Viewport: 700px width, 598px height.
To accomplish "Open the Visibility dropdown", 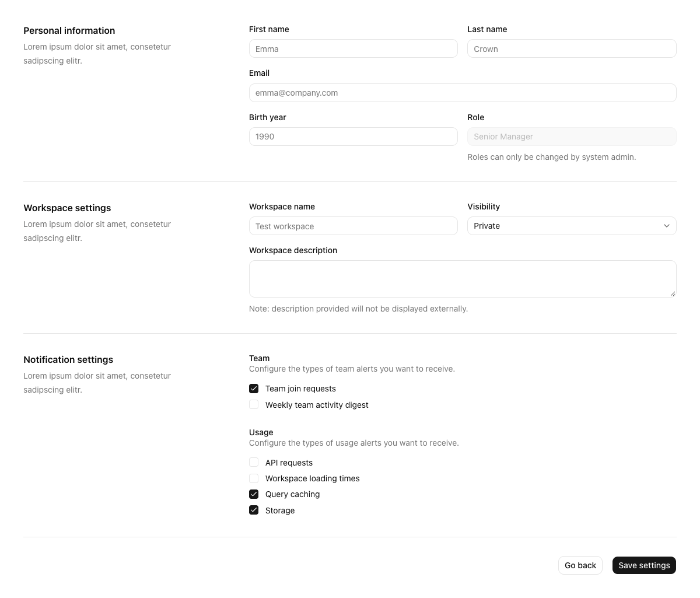I will 572,226.
